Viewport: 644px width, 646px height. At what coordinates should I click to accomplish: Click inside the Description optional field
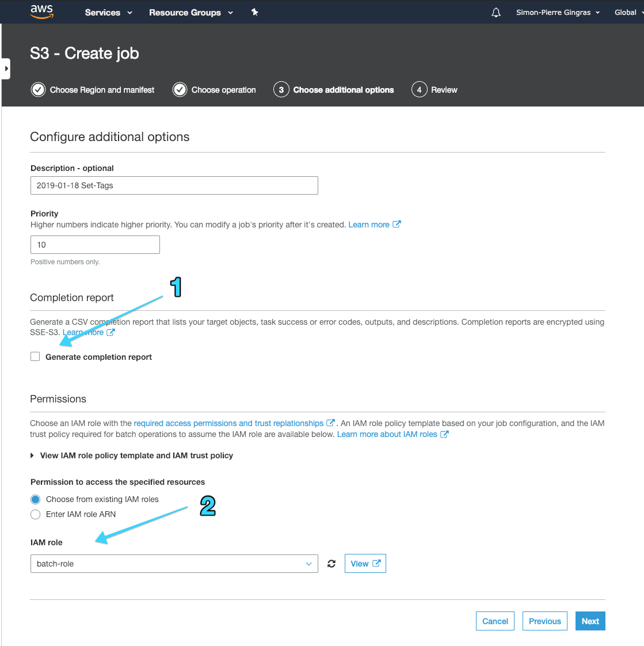pyautogui.click(x=174, y=185)
